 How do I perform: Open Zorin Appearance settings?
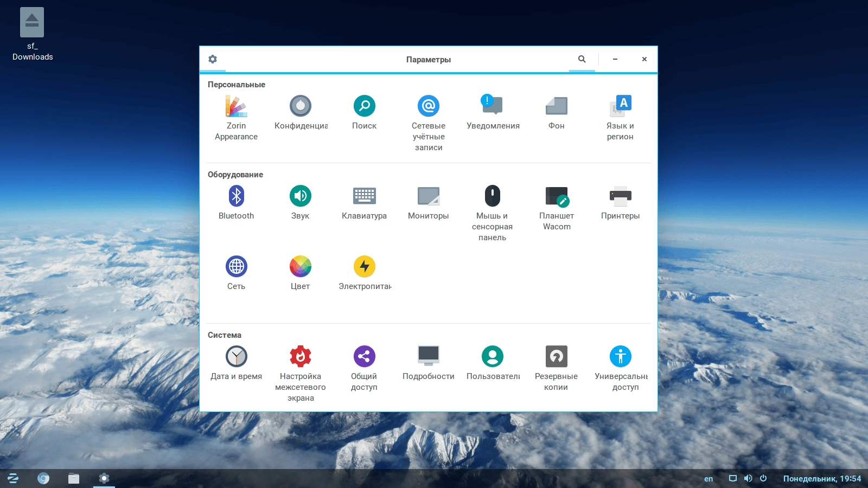236,118
